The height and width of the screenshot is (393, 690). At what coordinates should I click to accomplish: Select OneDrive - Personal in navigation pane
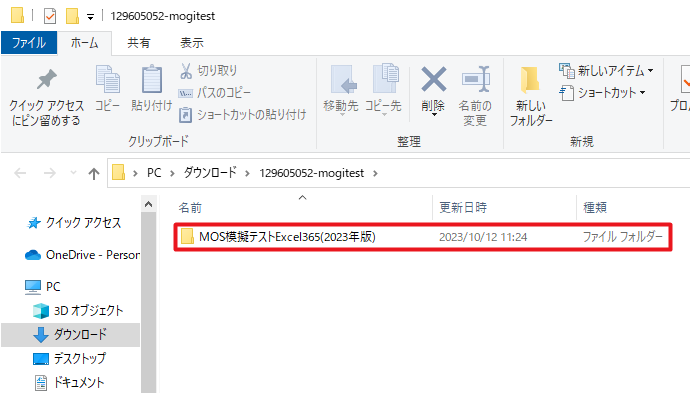[83, 255]
